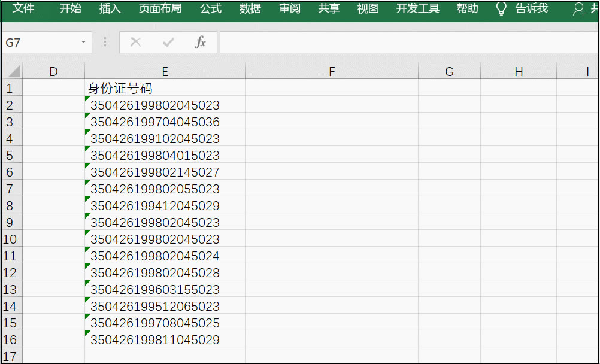The height and width of the screenshot is (364, 600).
Task: Switch to the 审阅 ribbon tab
Action: (289, 9)
